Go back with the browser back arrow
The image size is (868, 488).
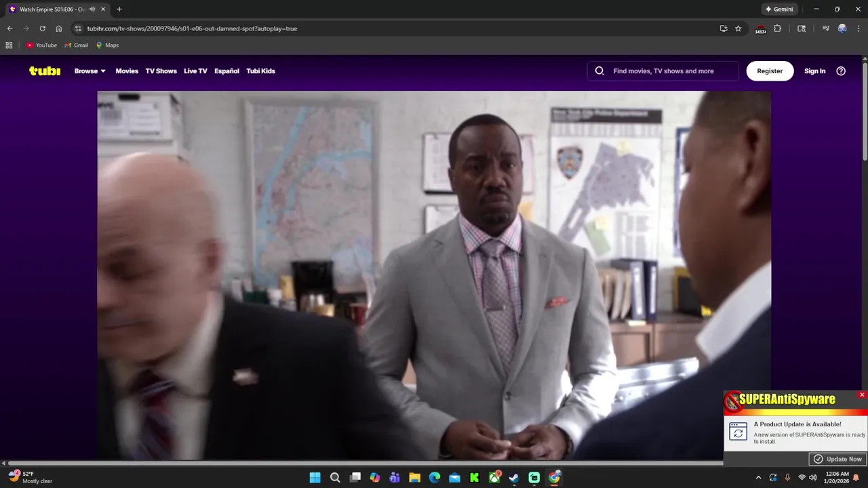click(x=9, y=28)
